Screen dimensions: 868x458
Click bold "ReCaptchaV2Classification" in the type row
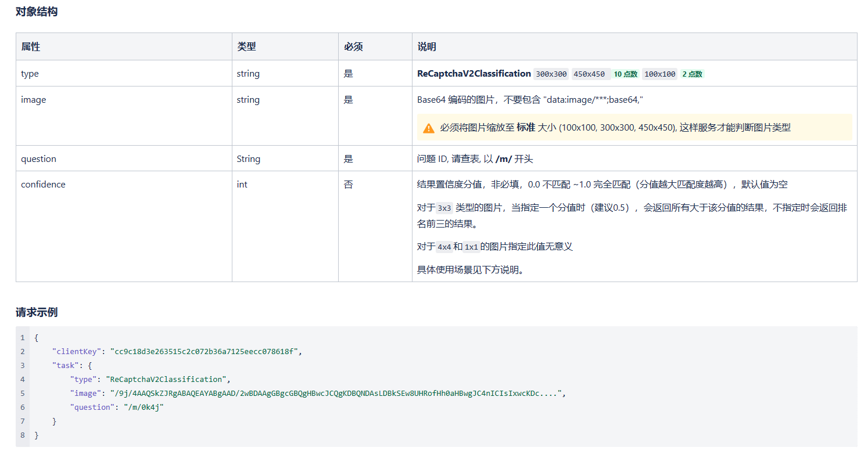point(474,74)
